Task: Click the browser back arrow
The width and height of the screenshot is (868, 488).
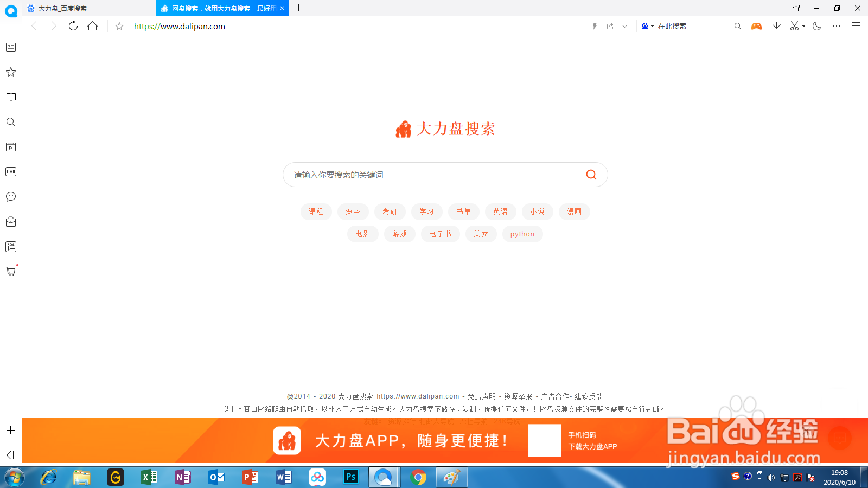Action: click(34, 26)
